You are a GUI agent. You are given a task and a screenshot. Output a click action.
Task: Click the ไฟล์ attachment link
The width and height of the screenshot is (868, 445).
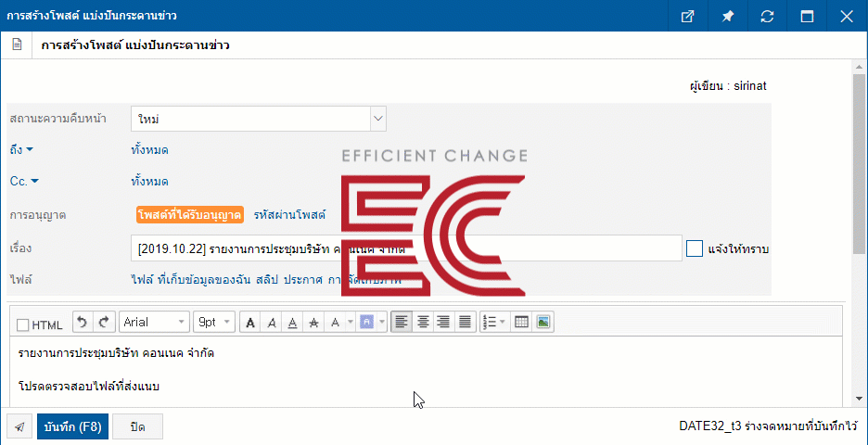142,279
